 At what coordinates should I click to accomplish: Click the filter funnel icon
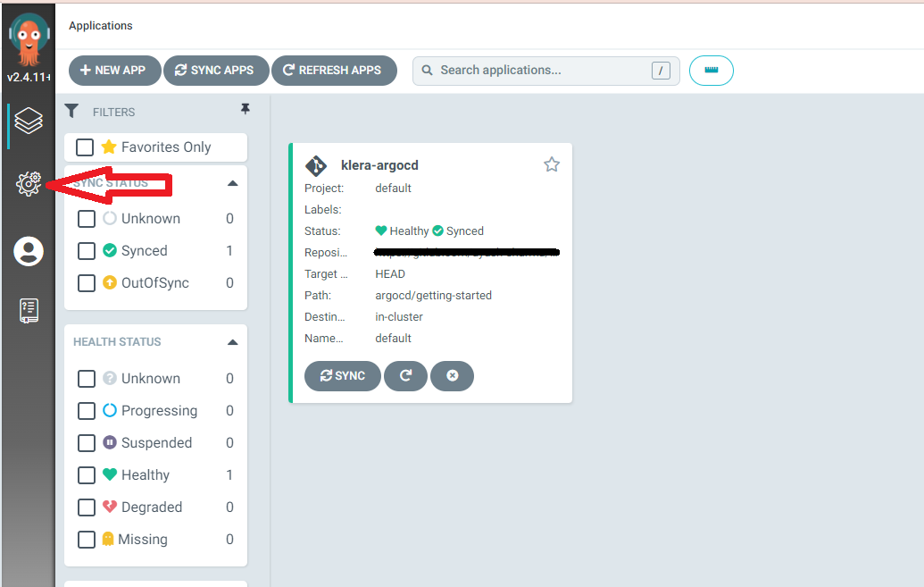click(71, 111)
